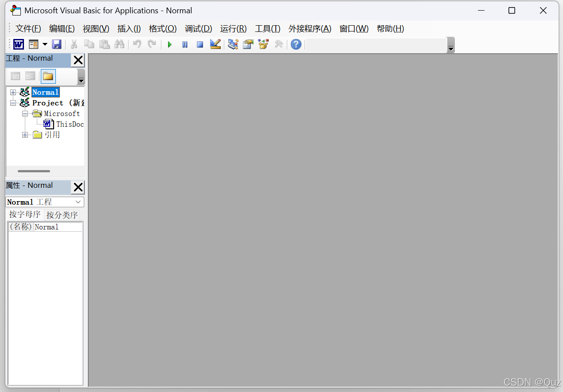Image resolution: width=563 pixels, height=392 pixels.
Task: Open the 工具(T) menu
Action: [x=268, y=29]
